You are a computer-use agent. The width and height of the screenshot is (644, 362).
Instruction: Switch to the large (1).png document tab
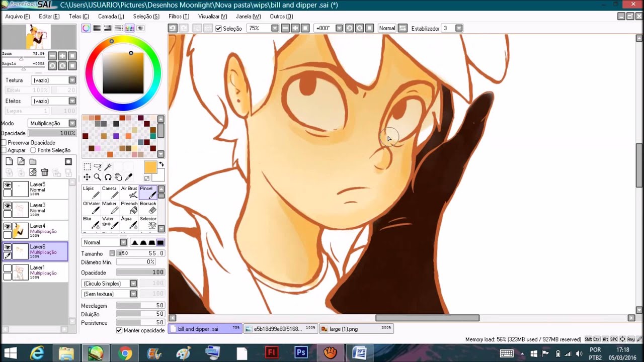(x=356, y=329)
